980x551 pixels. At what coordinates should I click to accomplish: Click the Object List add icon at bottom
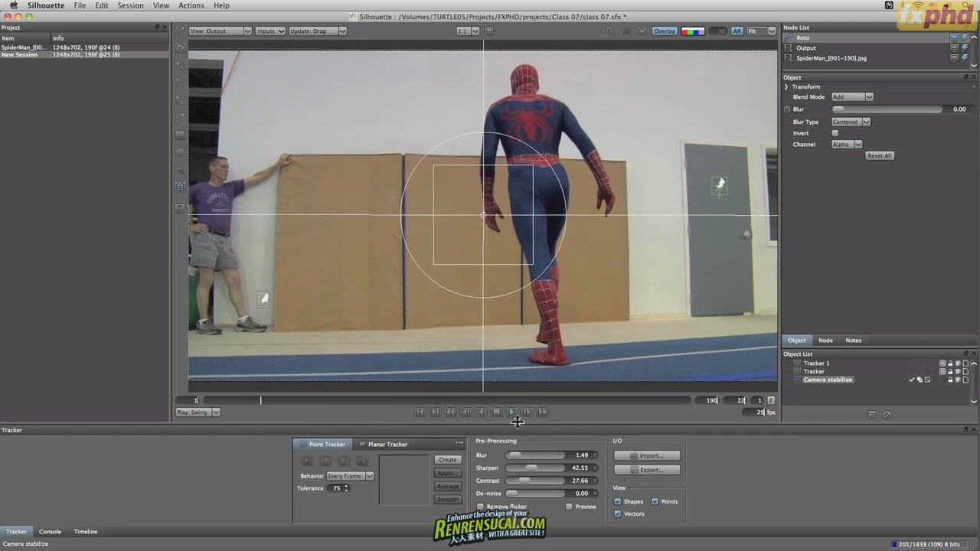tap(871, 415)
